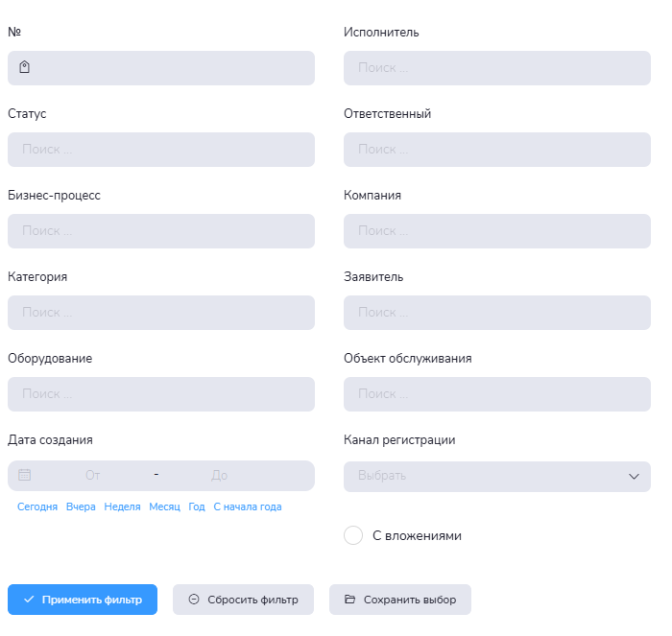Expand the Канал регистрации dropdown arrow
This screenshot has width=672, height=636.
634,476
